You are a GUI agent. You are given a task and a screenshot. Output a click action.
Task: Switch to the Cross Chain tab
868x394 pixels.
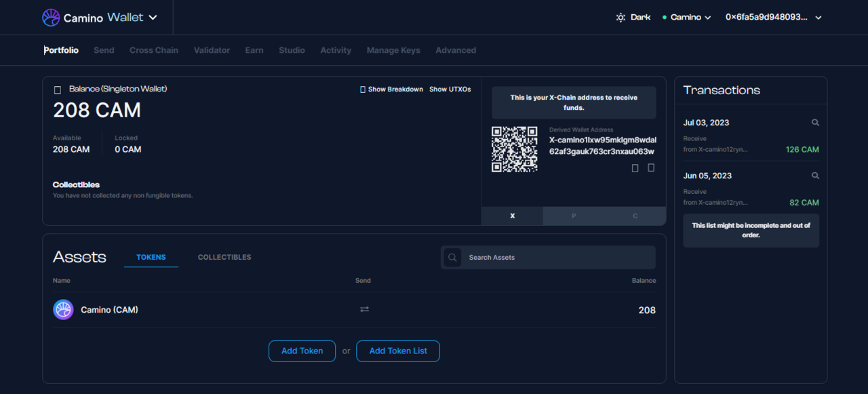154,50
